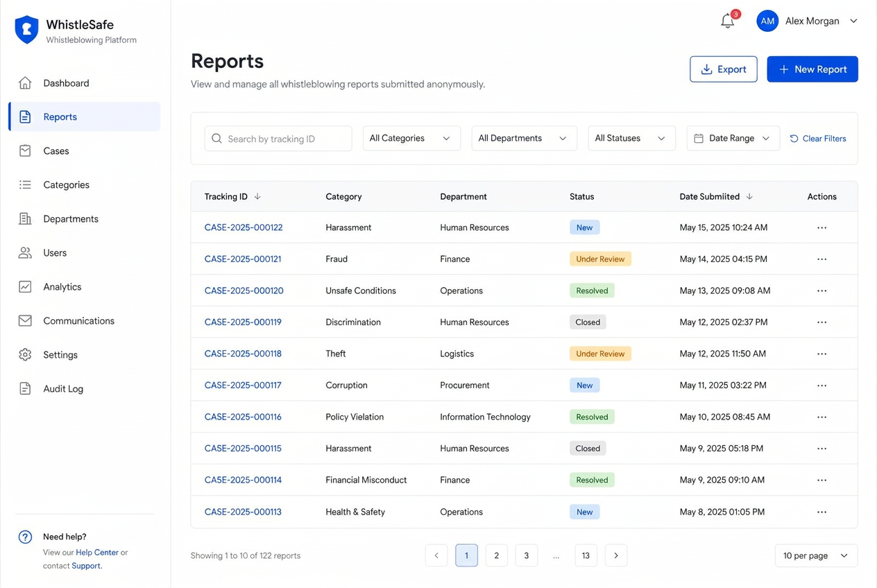This screenshot has height=588, width=877.
Task: Open actions menu for CASE-2025-000115
Action: [821, 449]
